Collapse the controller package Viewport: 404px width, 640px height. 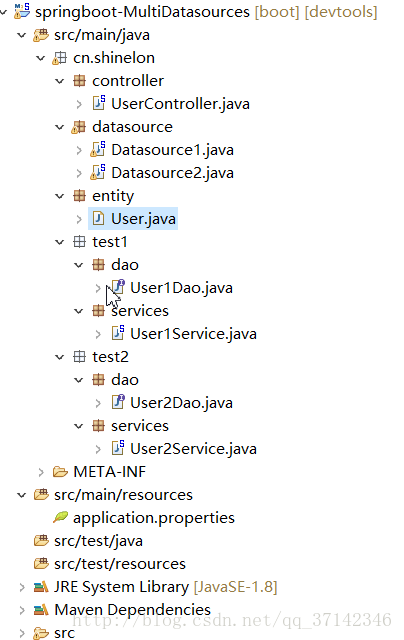60,81
